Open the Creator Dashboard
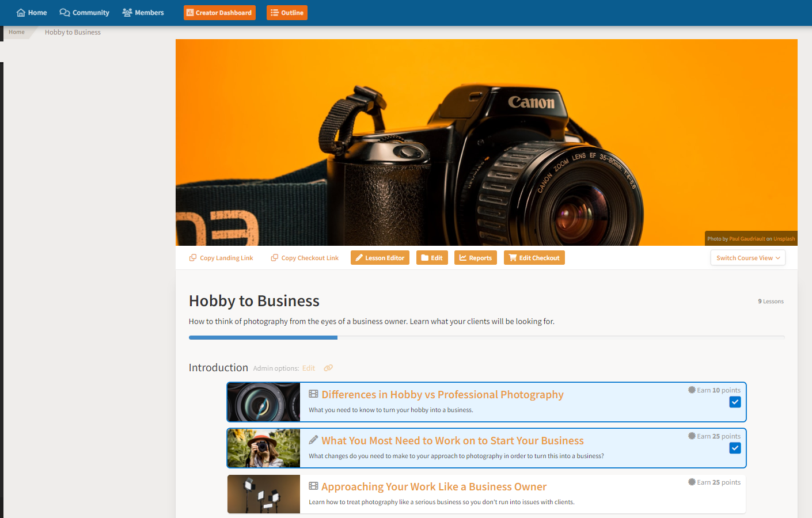Viewport: 812px width, 518px height. point(219,13)
